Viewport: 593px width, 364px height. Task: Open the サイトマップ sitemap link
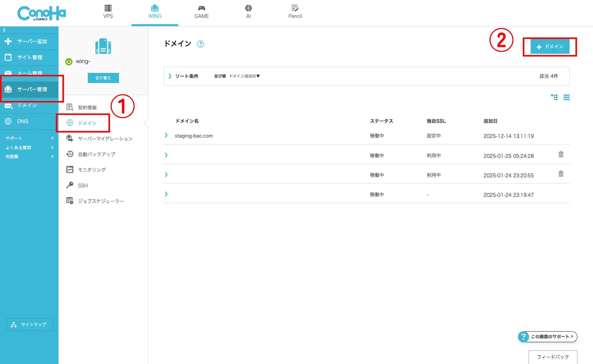pos(29,324)
